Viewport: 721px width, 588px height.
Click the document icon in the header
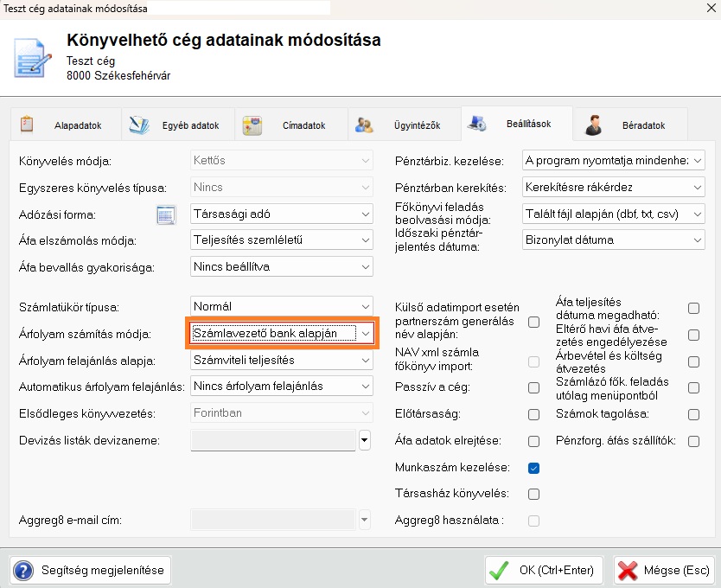coord(33,56)
